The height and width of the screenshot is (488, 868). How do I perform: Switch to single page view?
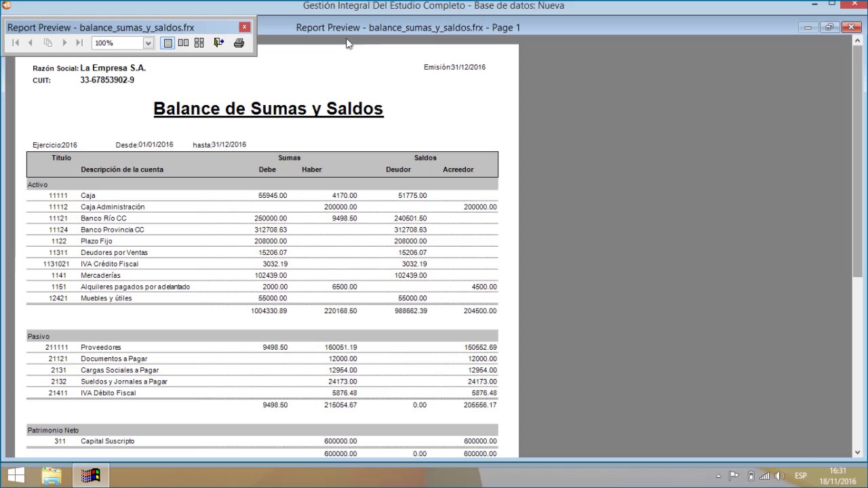[x=167, y=43]
